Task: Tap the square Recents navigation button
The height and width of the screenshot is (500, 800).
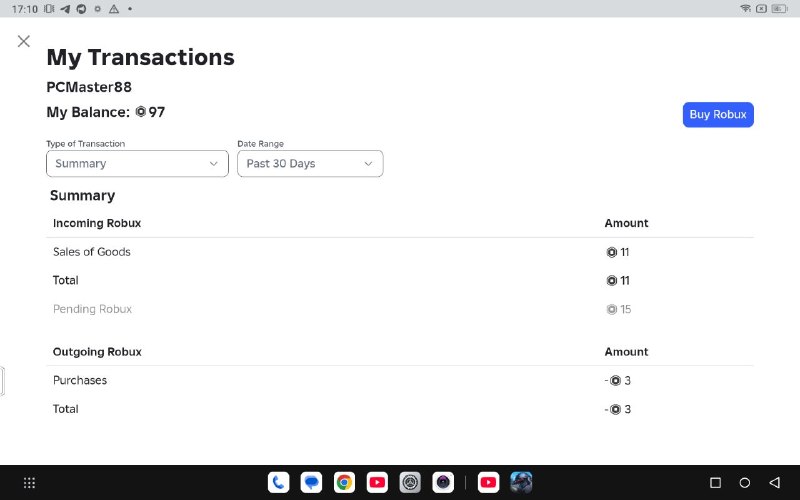Action: (x=715, y=483)
